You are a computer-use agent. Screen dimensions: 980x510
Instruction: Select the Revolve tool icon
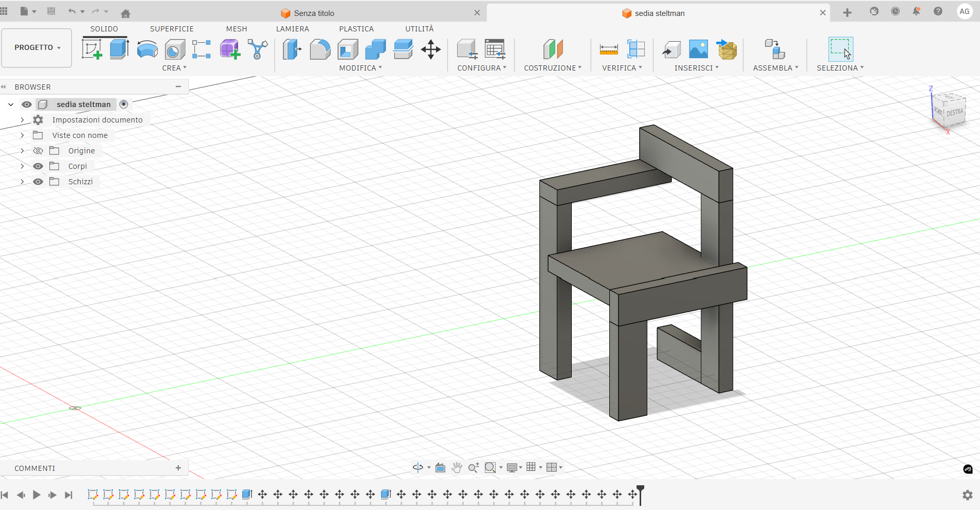click(147, 49)
